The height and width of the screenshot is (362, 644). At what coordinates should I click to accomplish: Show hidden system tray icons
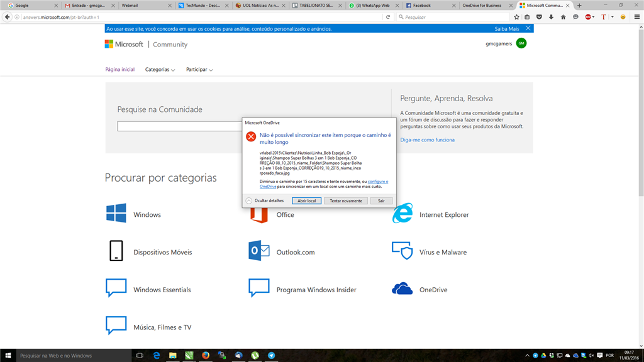[528, 356]
